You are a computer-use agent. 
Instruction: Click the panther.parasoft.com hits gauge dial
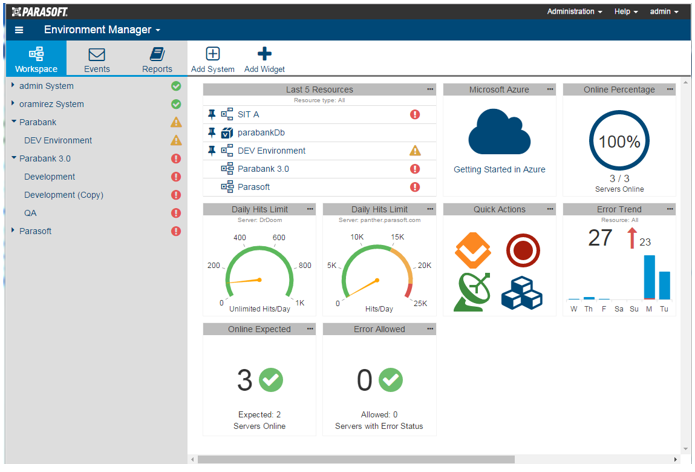(377, 271)
